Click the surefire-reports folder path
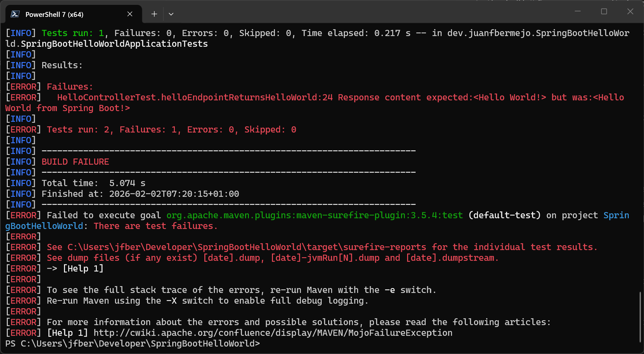This screenshot has width=644, height=354. [246, 247]
